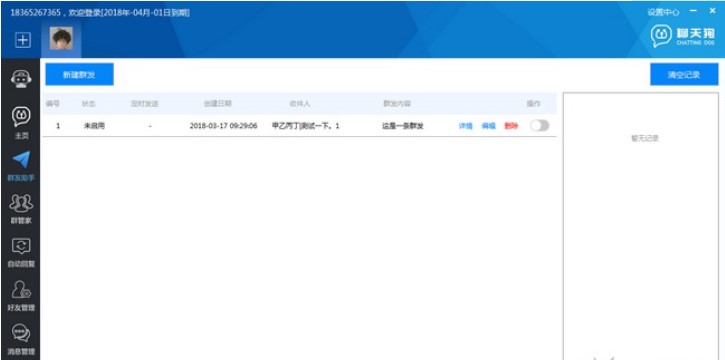Image resolution: width=725 pixels, height=360 pixels.
Task: Click 暂无记录 text in records panel
Action: pyautogui.click(x=645, y=138)
